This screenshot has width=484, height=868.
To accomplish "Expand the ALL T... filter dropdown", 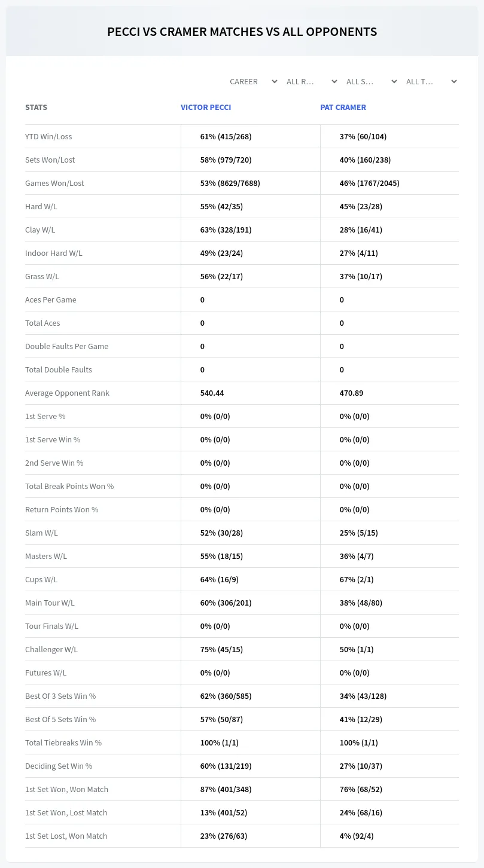I will [431, 81].
